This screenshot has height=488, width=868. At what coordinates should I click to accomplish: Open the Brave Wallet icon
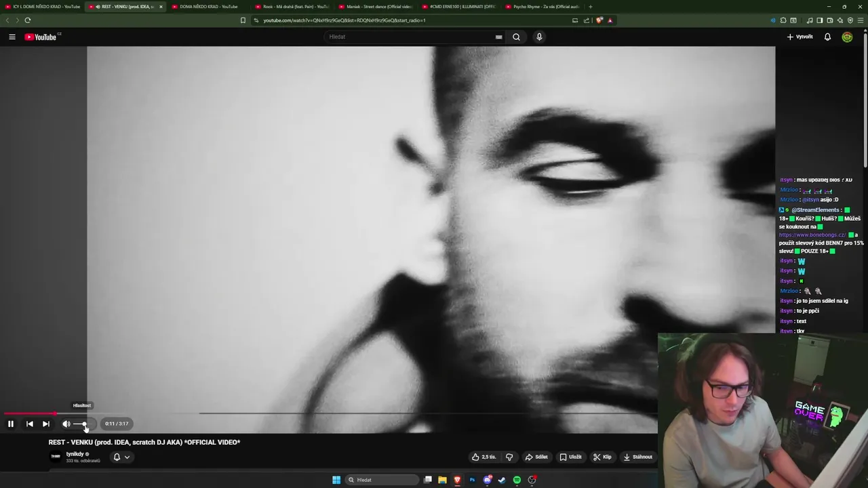click(x=830, y=20)
